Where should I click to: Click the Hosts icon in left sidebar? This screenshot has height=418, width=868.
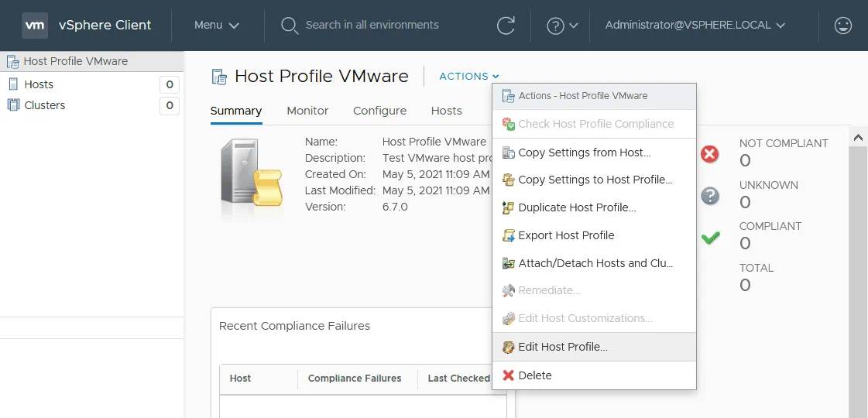click(x=13, y=84)
